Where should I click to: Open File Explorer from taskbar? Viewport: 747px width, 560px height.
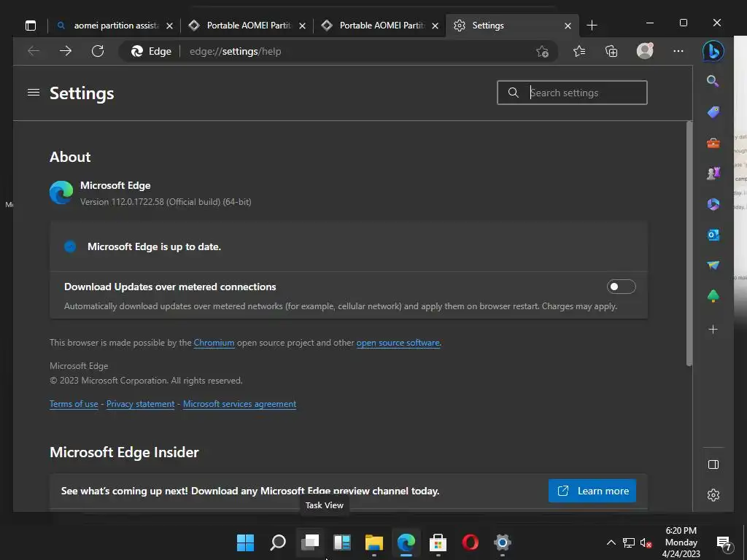[374, 542]
